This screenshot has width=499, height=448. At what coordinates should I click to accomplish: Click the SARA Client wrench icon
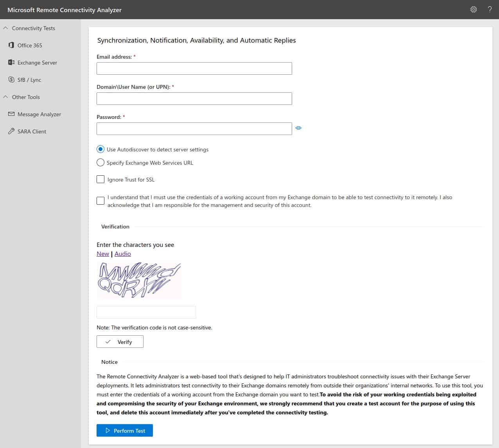(11, 131)
